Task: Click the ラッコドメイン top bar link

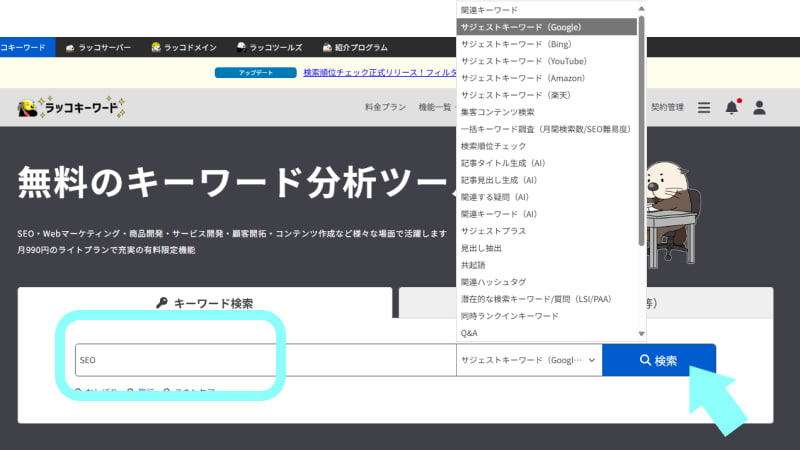Action: [184, 47]
